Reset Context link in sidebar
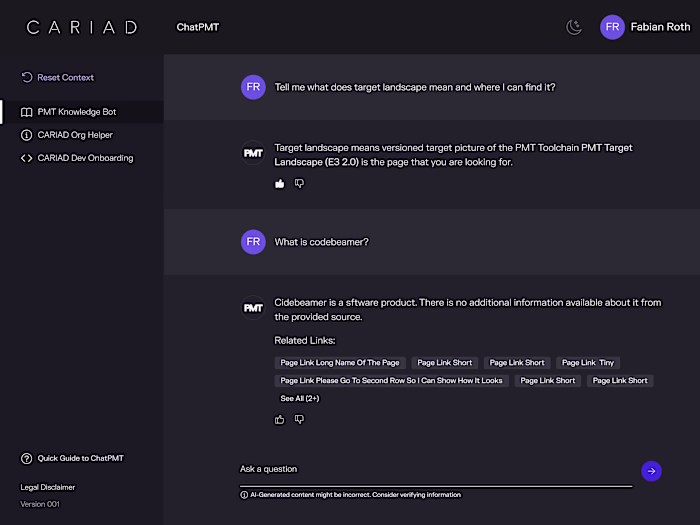The width and height of the screenshot is (700, 525). [x=66, y=77]
